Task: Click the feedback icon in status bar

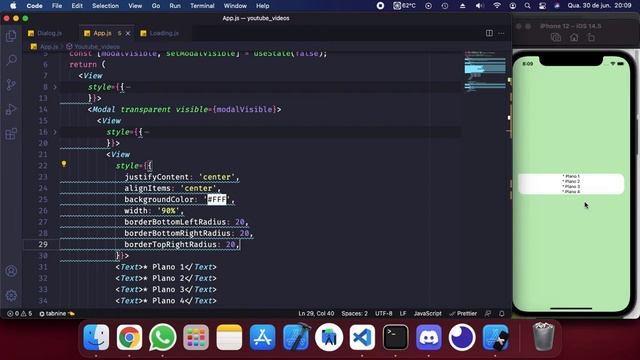Action: coord(488,313)
